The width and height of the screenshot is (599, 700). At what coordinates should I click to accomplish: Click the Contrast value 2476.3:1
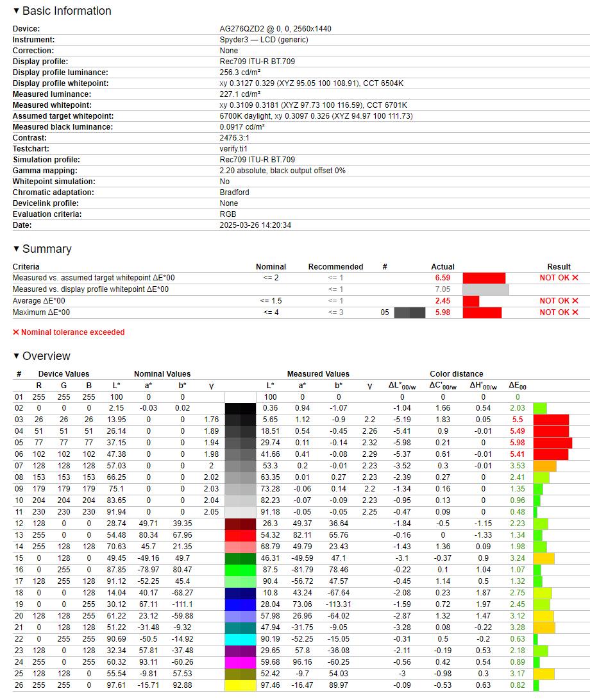pos(235,138)
